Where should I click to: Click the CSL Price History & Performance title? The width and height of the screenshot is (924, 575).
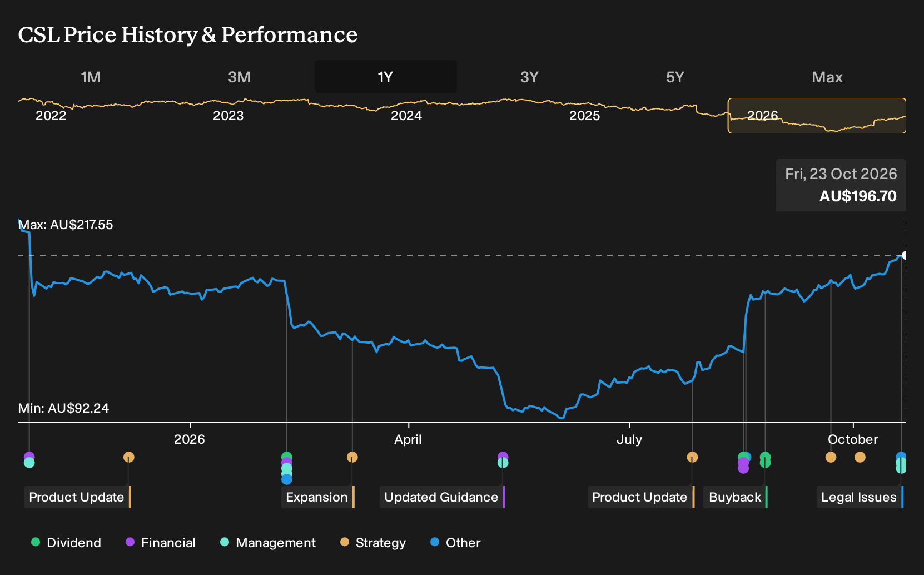pyautogui.click(x=188, y=34)
